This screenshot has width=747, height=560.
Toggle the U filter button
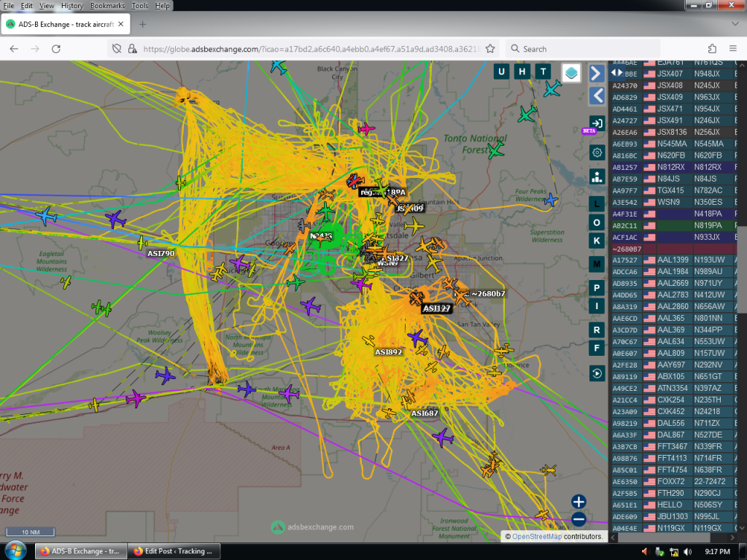point(501,72)
